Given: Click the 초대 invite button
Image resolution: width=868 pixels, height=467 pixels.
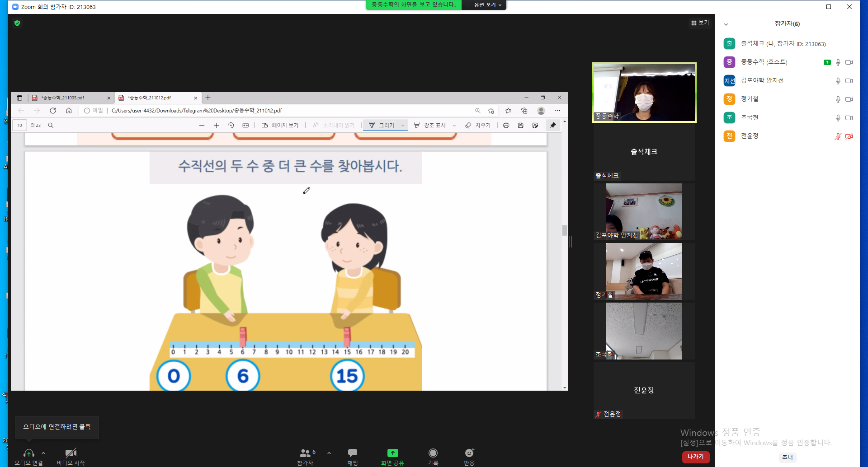Looking at the screenshot, I should [788, 457].
